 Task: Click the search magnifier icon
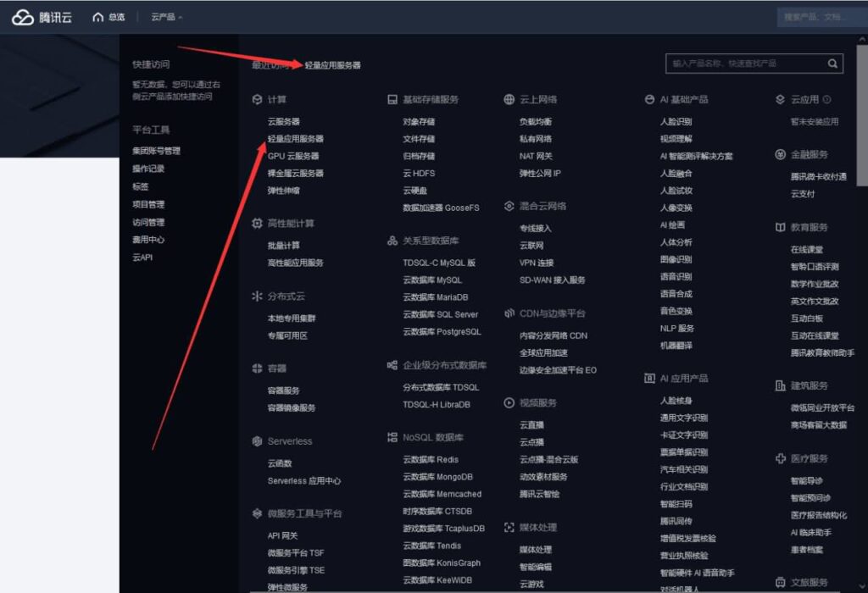(832, 64)
